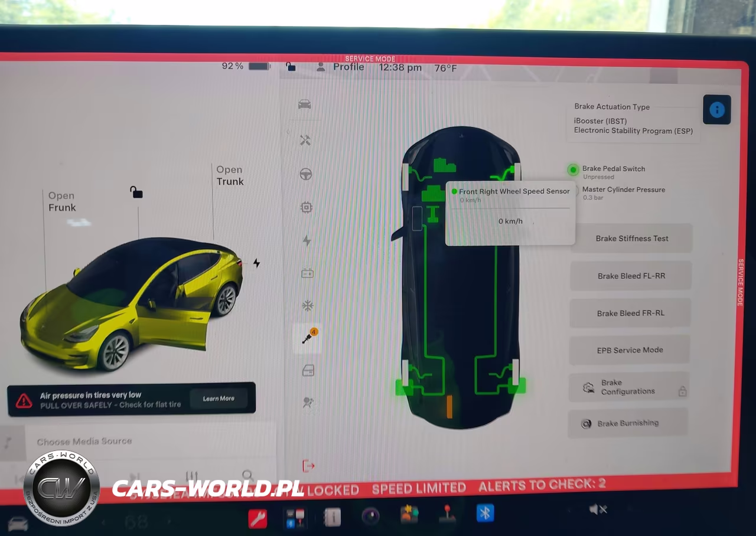Start Brake Bleed FR-RL
The height and width of the screenshot is (536, 756).
[630, 313]
